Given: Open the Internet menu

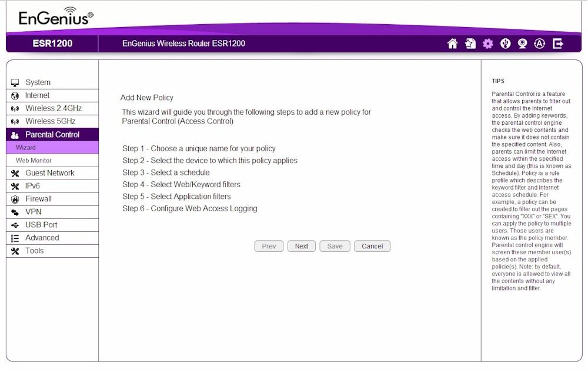Looking at the screenshot, I should click(52, 96).
